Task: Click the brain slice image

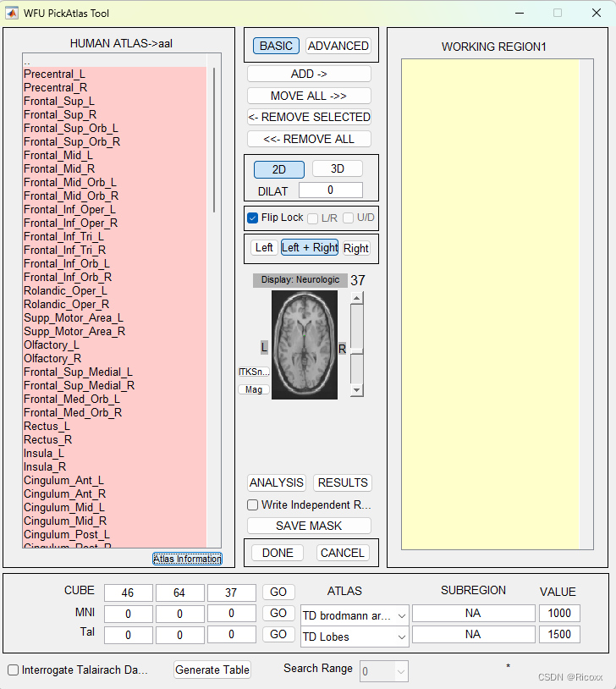Action: click(305, 345)
